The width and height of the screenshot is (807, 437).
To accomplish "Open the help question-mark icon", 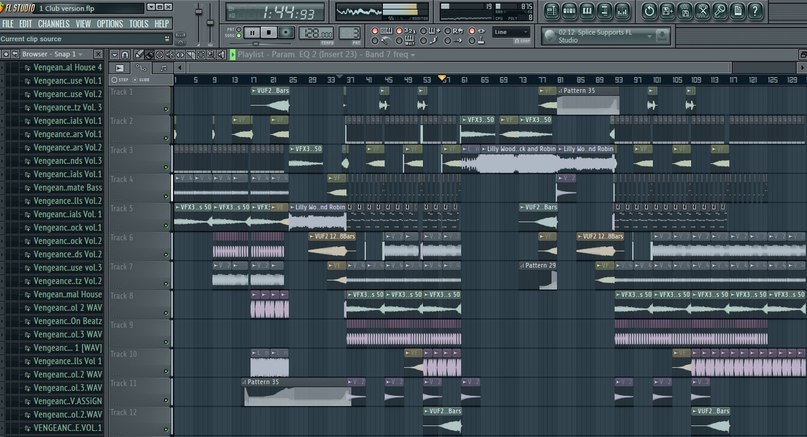I will 755,11.
